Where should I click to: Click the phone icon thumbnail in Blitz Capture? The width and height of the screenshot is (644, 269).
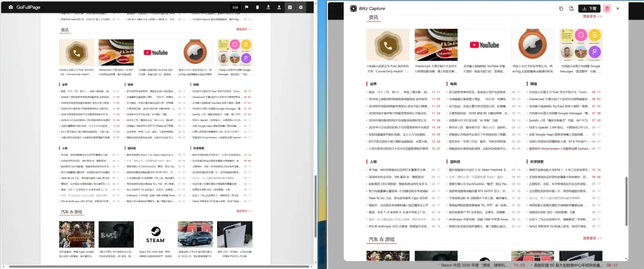(x=388, y=44)
